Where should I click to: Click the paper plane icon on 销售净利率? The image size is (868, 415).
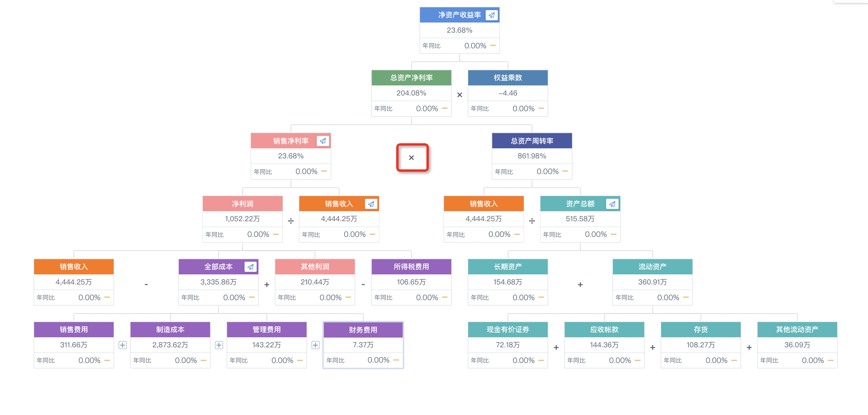[323, 141]
